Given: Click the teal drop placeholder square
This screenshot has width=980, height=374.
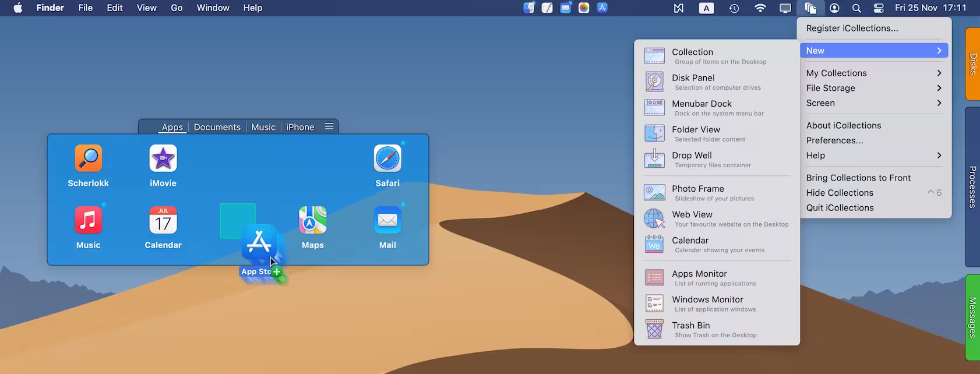Looking at the screenshot, I should 238,221.
